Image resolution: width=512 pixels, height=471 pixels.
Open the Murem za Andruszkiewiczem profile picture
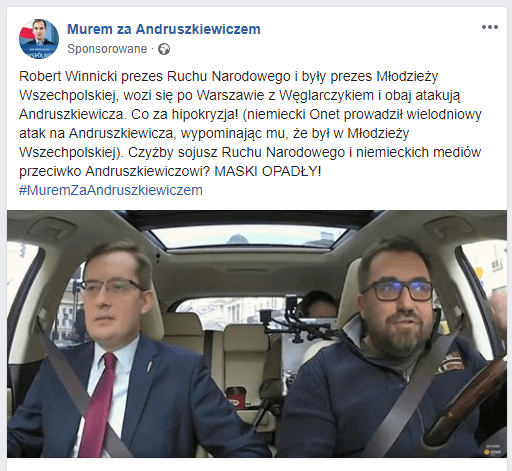[x=39, y=39]
